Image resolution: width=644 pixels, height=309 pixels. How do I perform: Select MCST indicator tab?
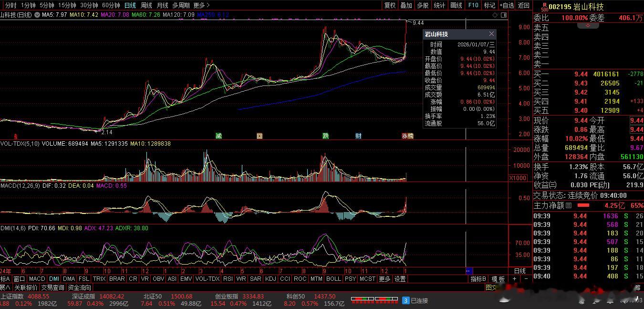(x=367, y=279)
